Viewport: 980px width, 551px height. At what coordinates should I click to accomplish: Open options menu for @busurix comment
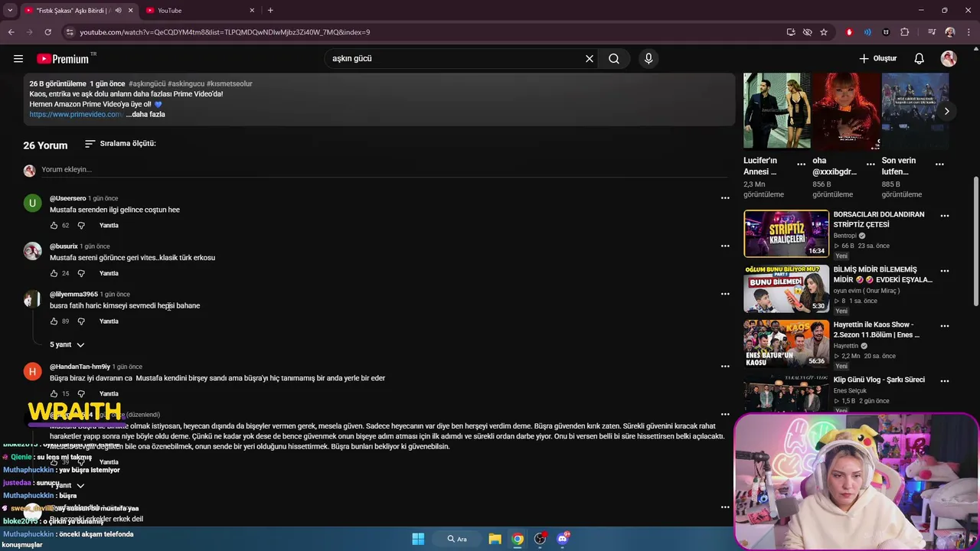725,246
